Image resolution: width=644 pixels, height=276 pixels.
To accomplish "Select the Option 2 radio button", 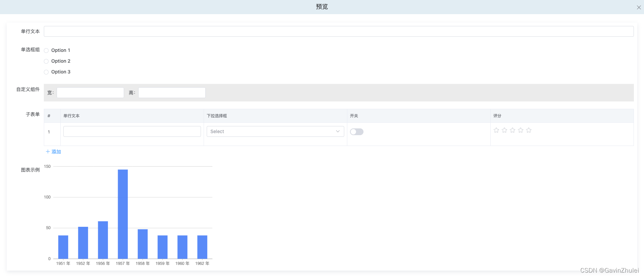I will point(47,61).
